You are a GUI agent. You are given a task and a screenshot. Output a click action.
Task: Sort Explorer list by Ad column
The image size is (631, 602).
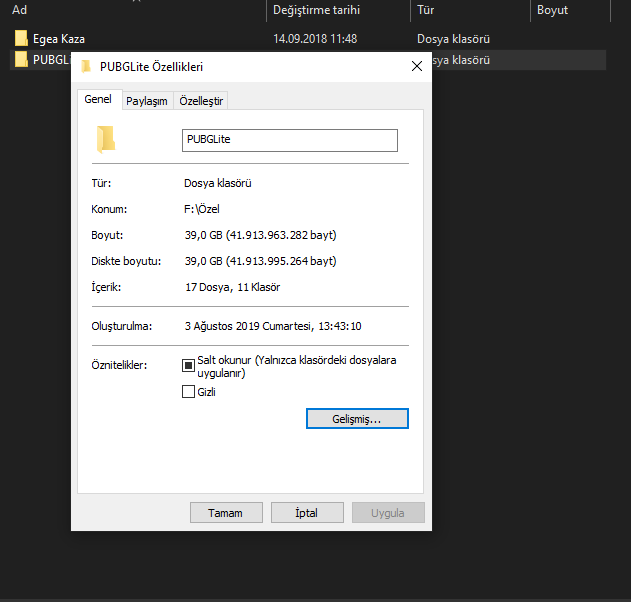(19, 10)
